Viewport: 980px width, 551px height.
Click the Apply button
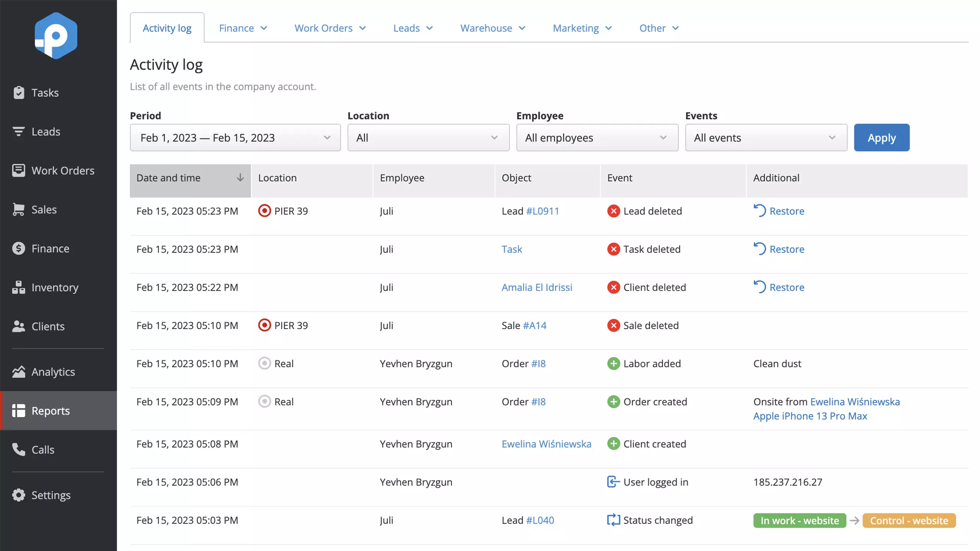[882, 137]
